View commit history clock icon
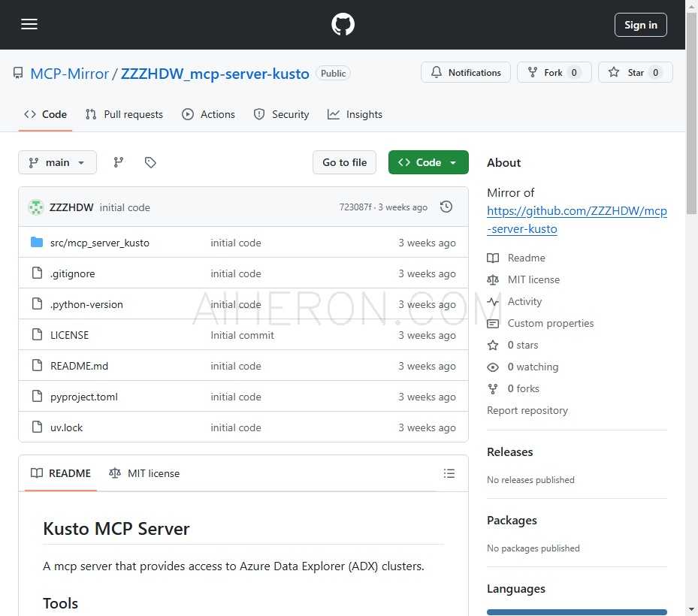Viewport: 698px width, 616px height. 446,207
